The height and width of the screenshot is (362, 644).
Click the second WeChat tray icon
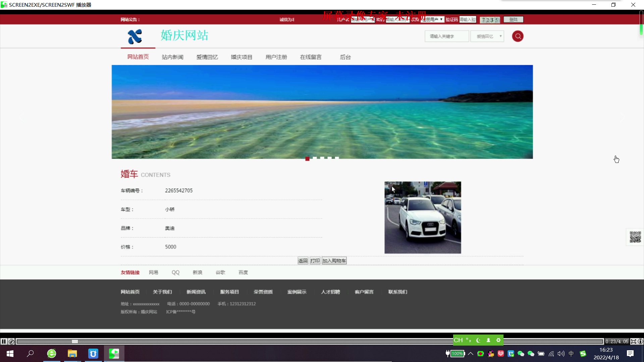531,354
